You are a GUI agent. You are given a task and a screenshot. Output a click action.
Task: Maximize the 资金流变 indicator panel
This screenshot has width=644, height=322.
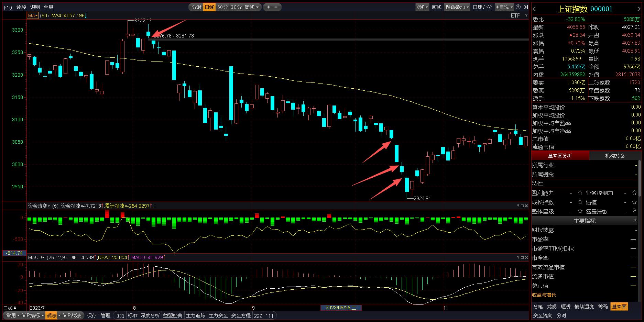point(522,206)
